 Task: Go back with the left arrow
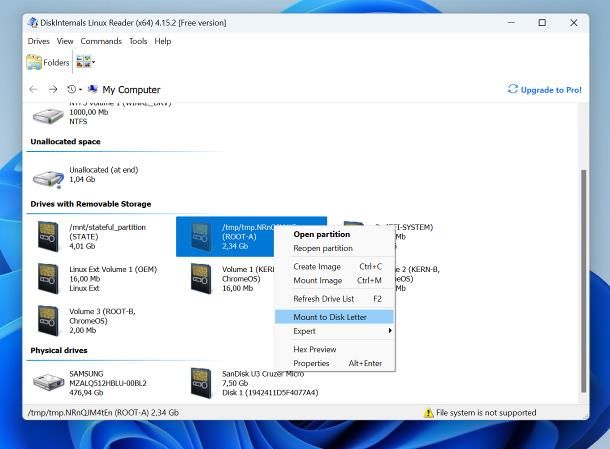[33, 89]
